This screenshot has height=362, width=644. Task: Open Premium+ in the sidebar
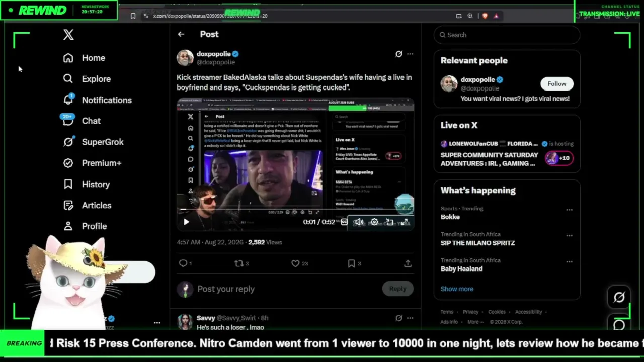pyautogui.click(x=92, y=163)
